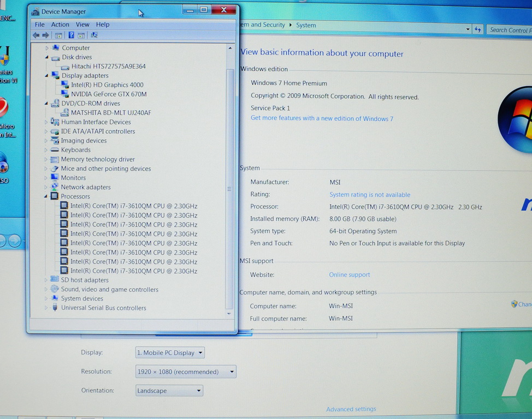Open the View menu
532x419 pixels.
[x=82, y=25]
